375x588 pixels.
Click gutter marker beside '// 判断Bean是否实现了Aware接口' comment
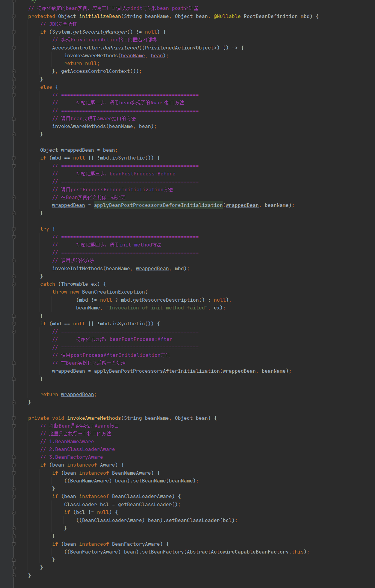[x=14, y=426]
